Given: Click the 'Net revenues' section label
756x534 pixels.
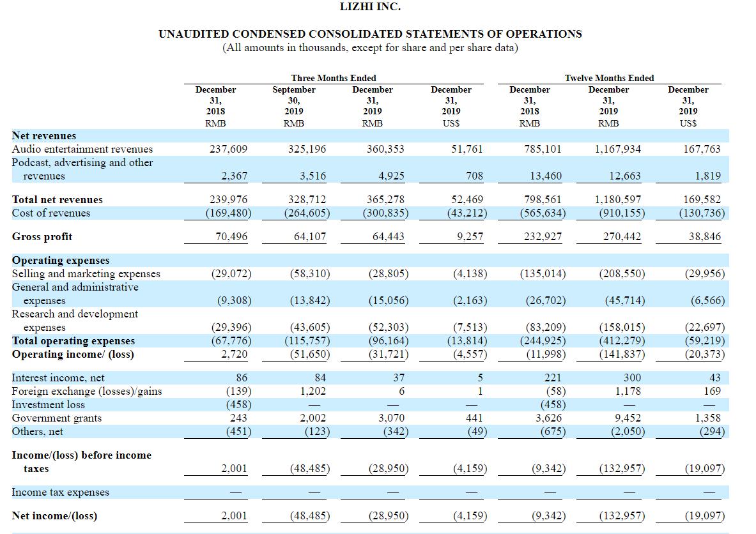Looking at the screenshot, I should [x=44, y=136].
